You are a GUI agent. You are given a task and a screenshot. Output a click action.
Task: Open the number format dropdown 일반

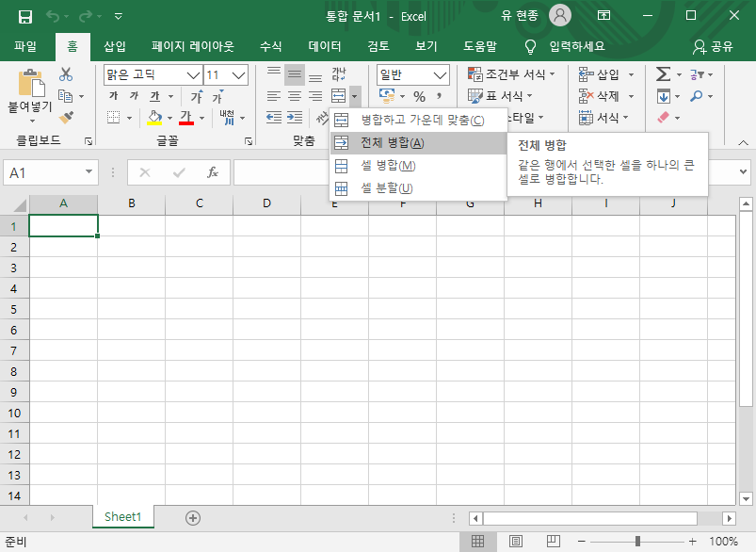coord(440,74)
